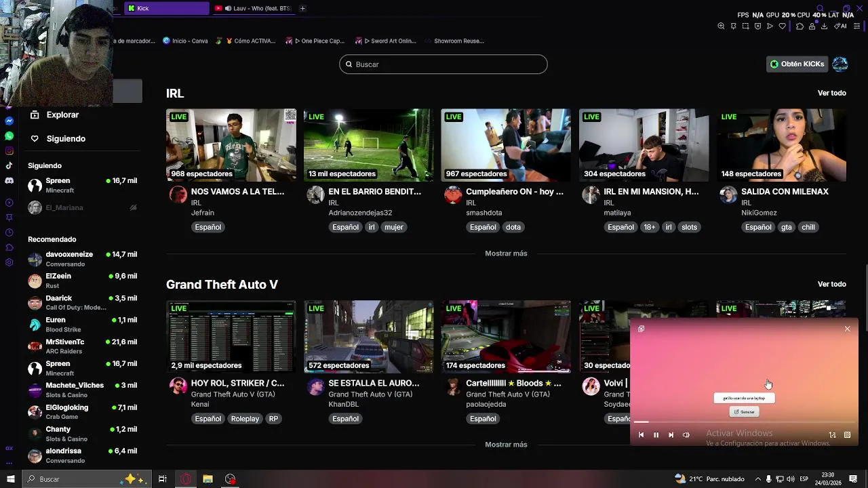
Task: Click the heart bookmark icon in toolbar
Action: (782, 26)
